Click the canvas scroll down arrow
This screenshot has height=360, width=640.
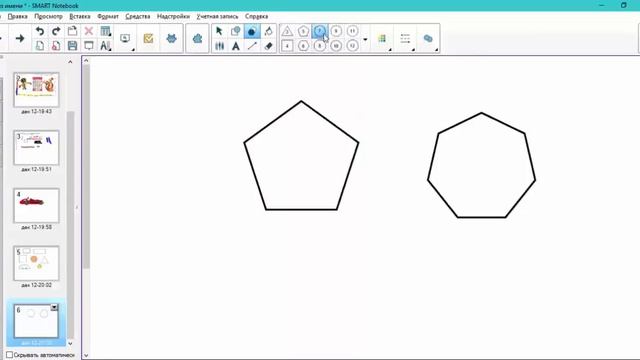point(86,356)
